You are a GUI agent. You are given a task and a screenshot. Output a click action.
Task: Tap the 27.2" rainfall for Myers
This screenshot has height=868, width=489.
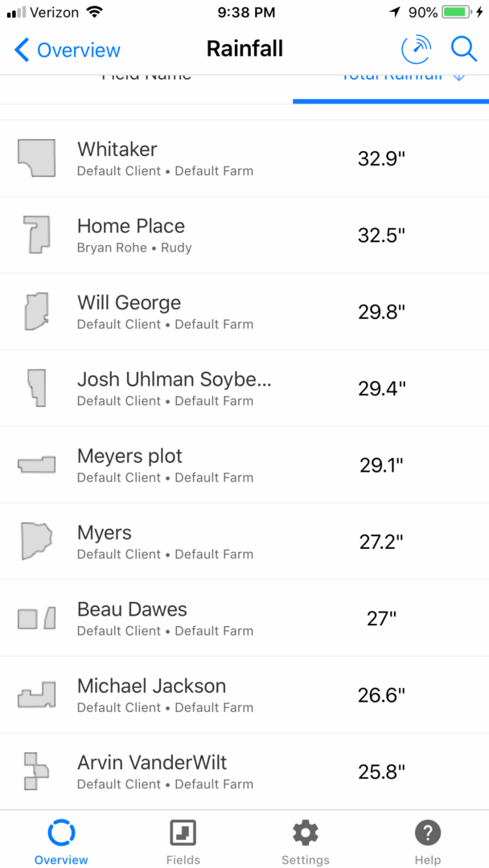(381, 542)
